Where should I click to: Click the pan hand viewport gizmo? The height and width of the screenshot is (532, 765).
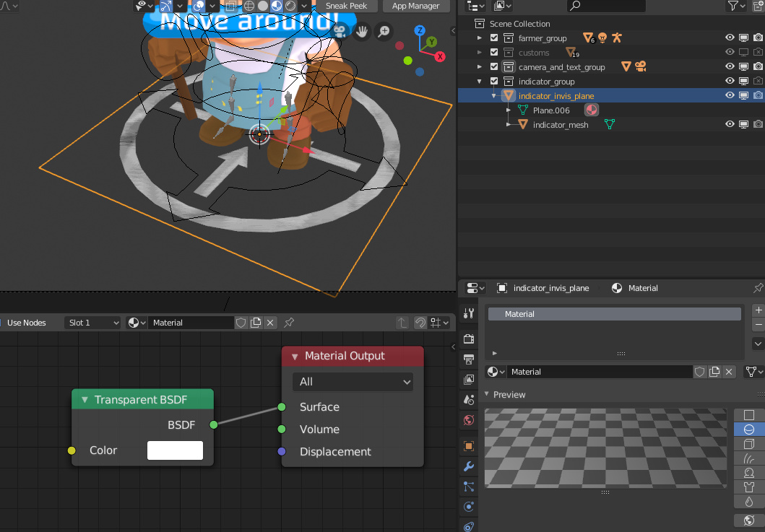tap(362, 32)
